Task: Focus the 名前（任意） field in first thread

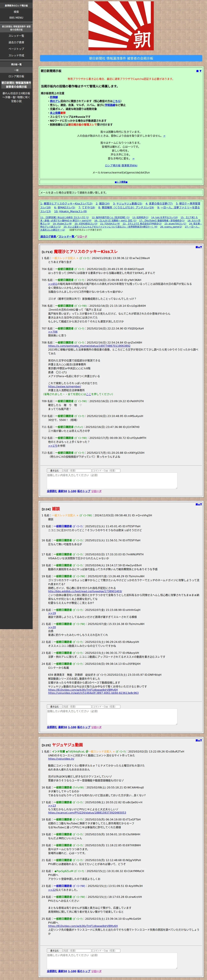Action: [77, 471]
